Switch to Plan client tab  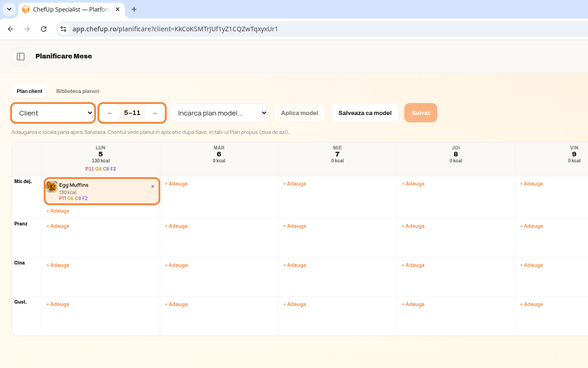29,91
